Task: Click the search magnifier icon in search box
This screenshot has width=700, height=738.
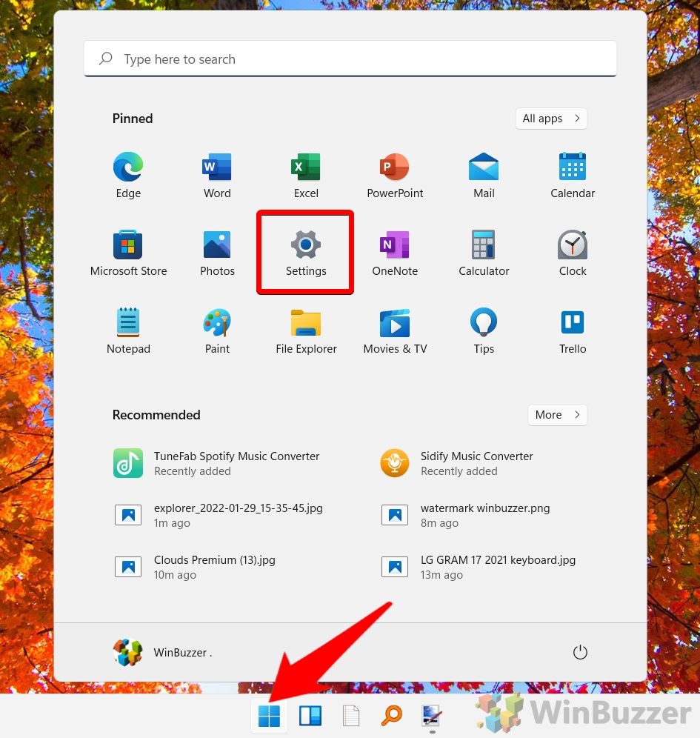Action: click(106, 59)
